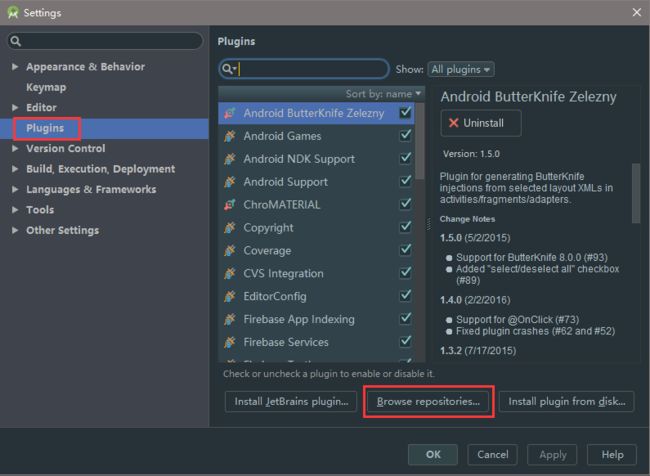Open Help for settings dialog
Viewport: 650px width, 476px height.
coord(612,454)
